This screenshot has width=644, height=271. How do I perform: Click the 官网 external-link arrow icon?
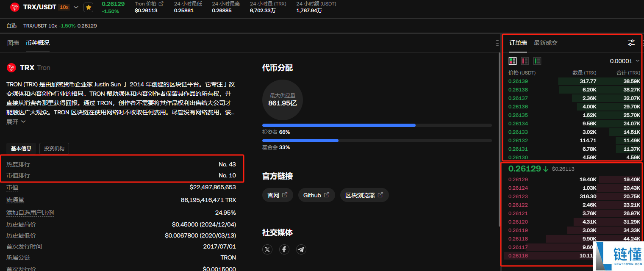coord(285,195)
